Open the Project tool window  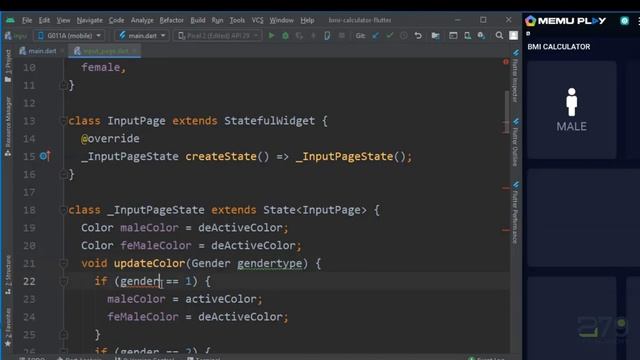pyautogui.click(x=8, y=65)
